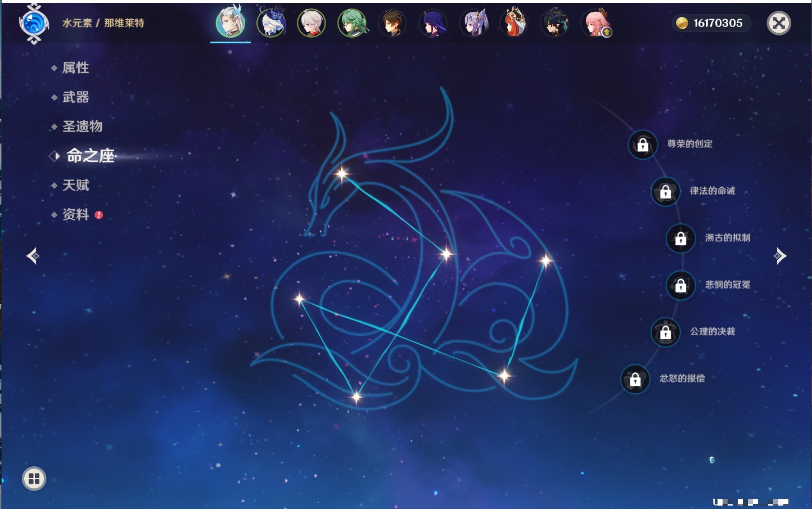Close the character screen with X button

pyautogui.click(x=779, y=23)
